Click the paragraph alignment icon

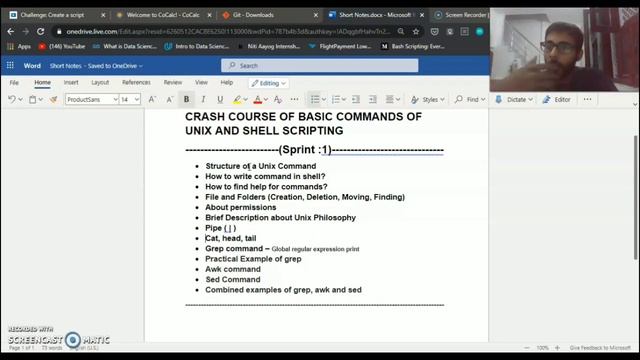pyautogui.click(x=389, y=99)
